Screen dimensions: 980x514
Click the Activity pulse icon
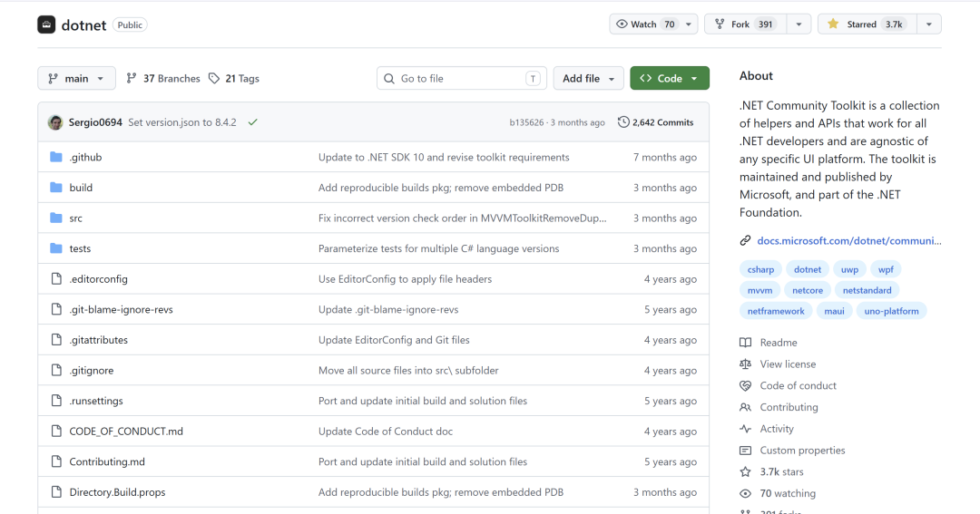[x=745, y=429]
